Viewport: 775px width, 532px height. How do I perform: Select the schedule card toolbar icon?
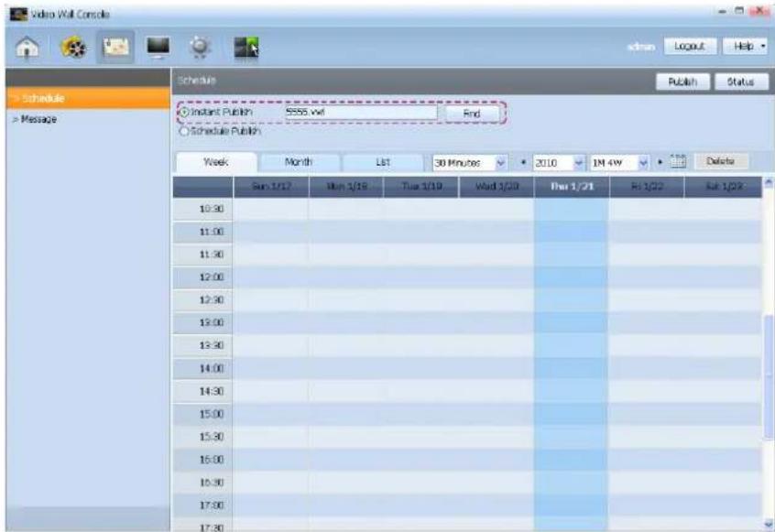pos(115,47)
